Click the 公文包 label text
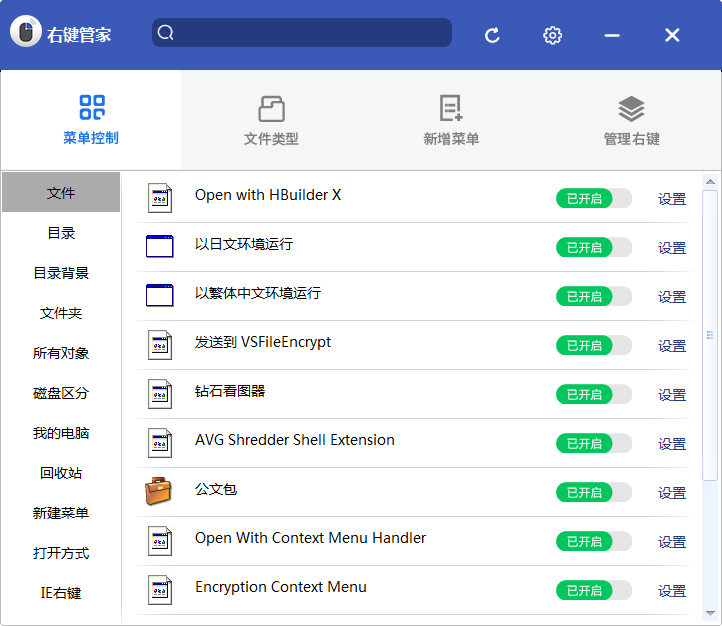 pos(216,489)
